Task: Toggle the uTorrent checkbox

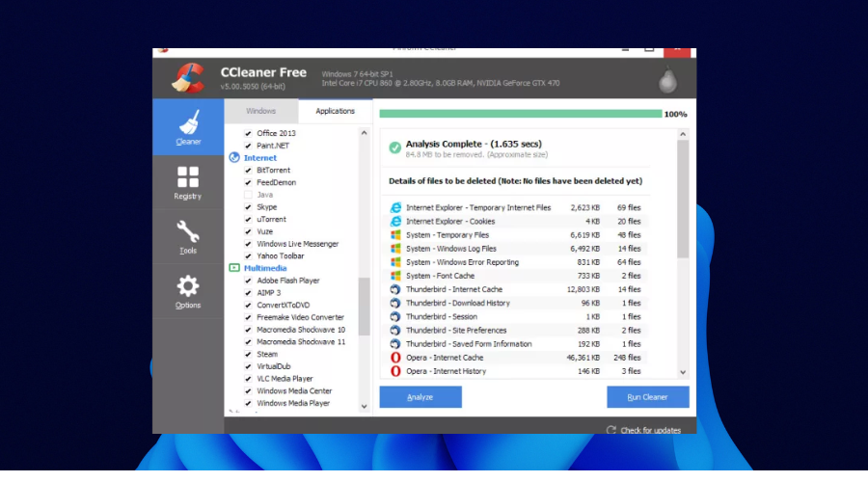Action: coord(248,219)
